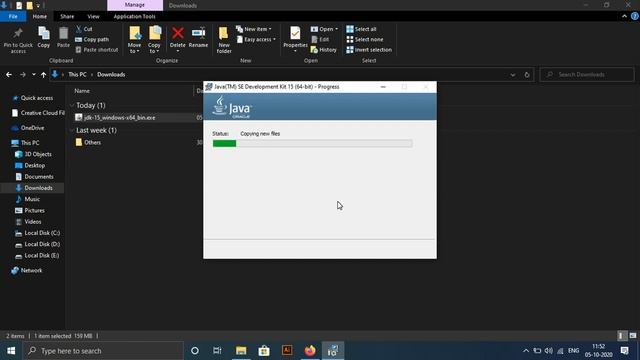Click the Java installer progress bar
Screen dimensions: 640x360
[312, 143]
